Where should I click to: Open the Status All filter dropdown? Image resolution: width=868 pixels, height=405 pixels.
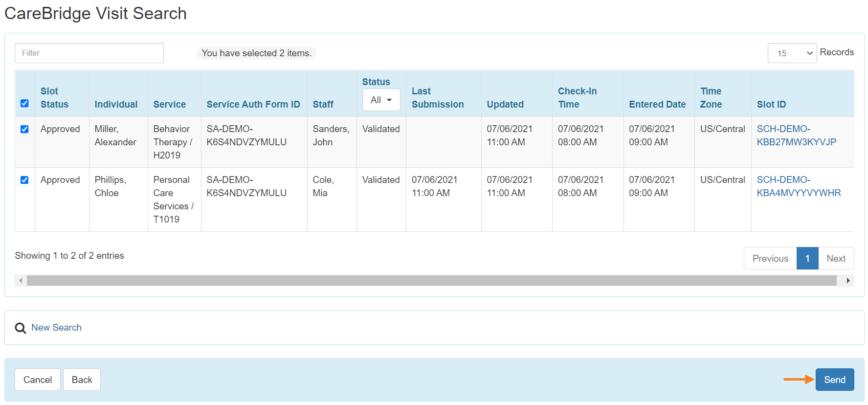point(381,100)
